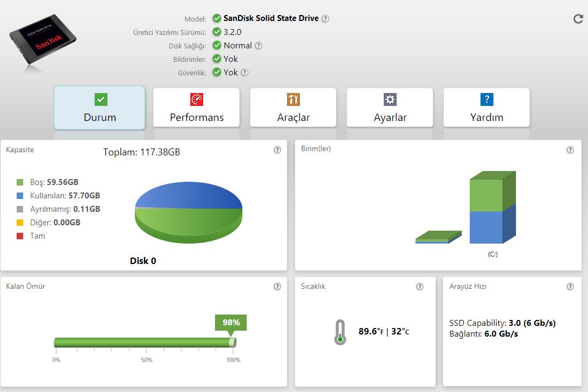Click the Tam legend label
588x392 pixels.
click(38, 236)
